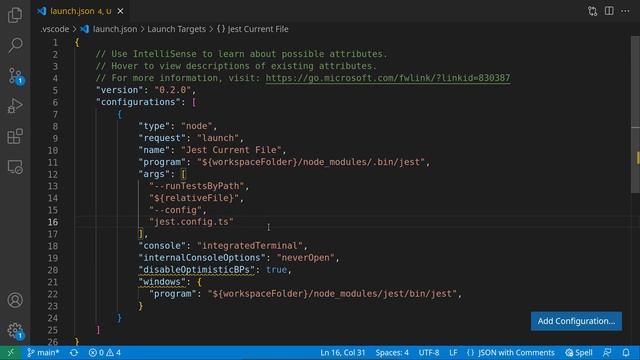The height and width of the screenshot is (360, 640).
Task: Click the "integratedTerminal" value
Action: 250,246
